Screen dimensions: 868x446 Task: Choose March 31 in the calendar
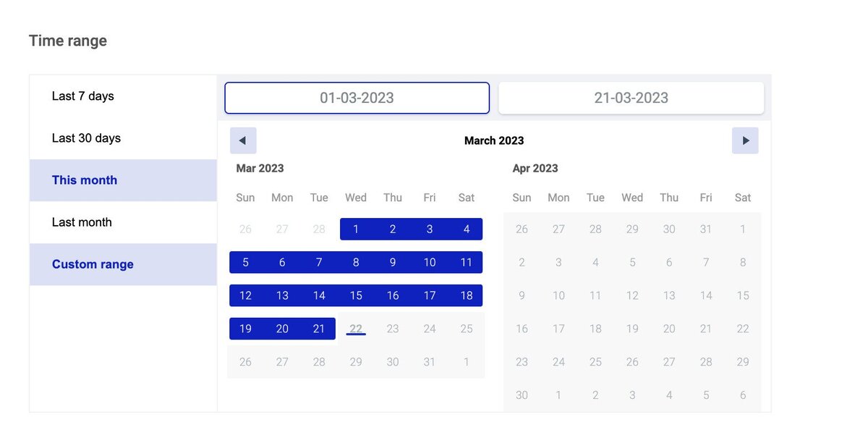[430, 362]
